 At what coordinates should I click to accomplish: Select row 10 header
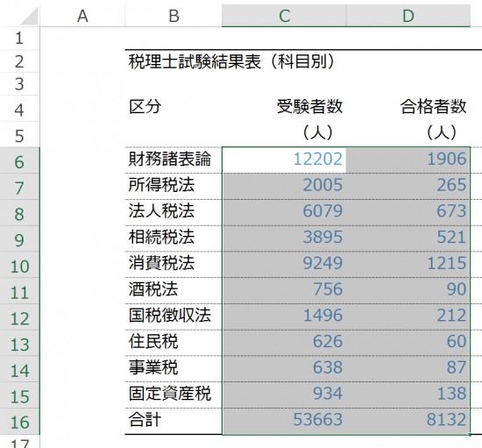coord(19,265)
